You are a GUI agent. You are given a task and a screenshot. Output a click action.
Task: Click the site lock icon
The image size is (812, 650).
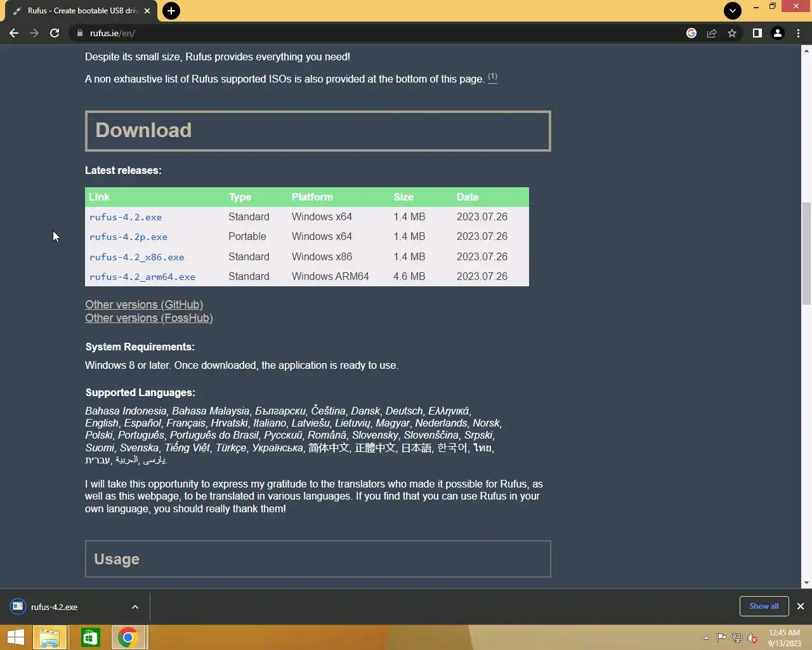(x=79, y=33)
